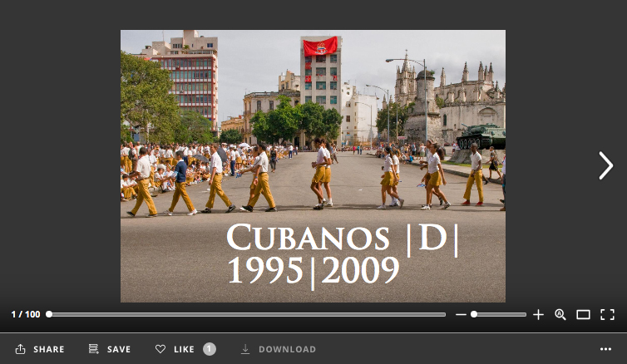Click the page counter 1 / 100

tap(26, 314)
